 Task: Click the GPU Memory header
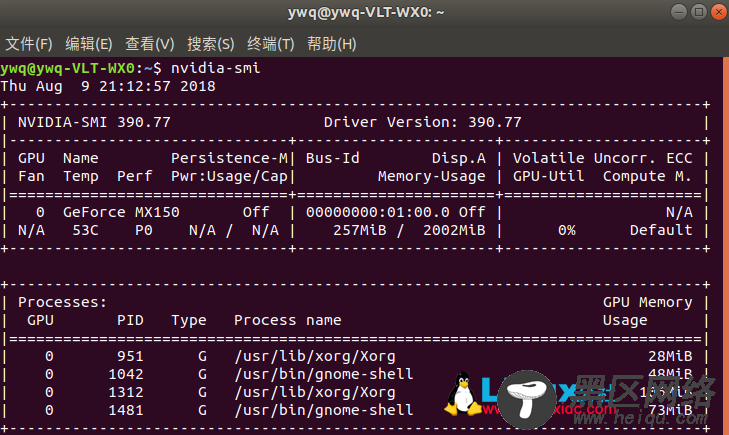click(x=648, y=303)
